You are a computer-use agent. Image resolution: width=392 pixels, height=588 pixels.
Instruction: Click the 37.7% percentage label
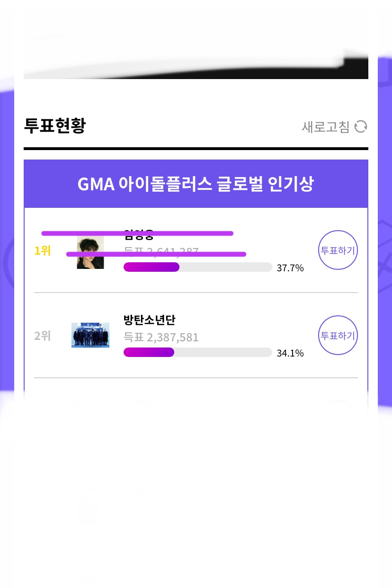[290, 268]
